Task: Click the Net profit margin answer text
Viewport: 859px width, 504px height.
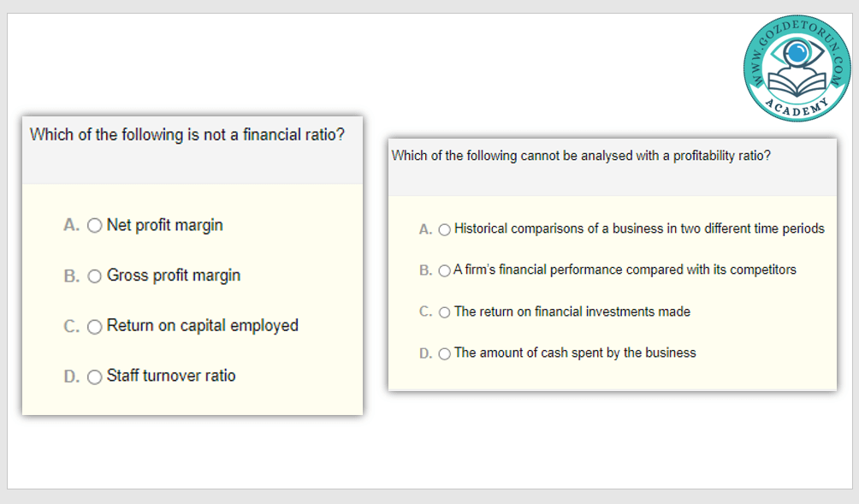Action: (164, 225)
